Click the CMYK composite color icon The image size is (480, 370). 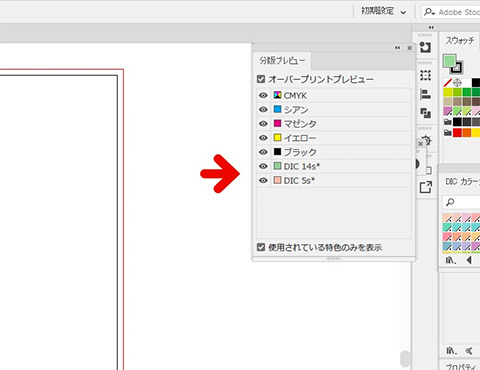[277, 95]
